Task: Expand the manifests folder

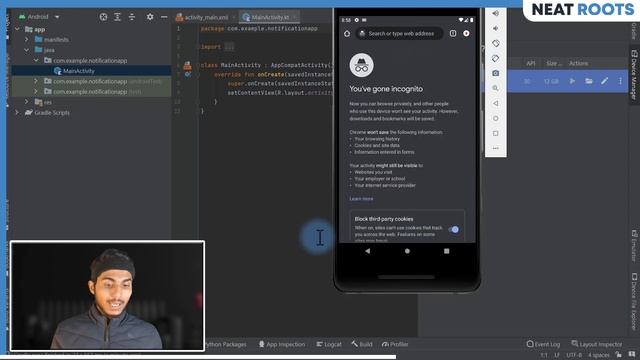Action: 27,40
